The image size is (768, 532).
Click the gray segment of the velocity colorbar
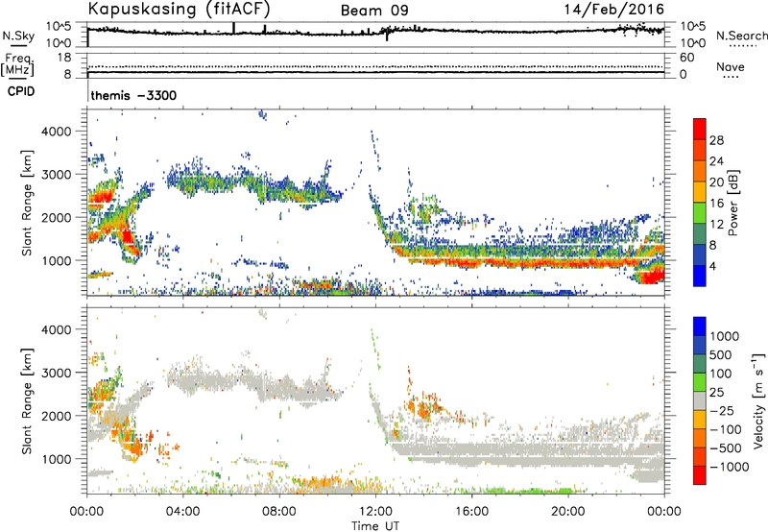(x=700, y=400)
